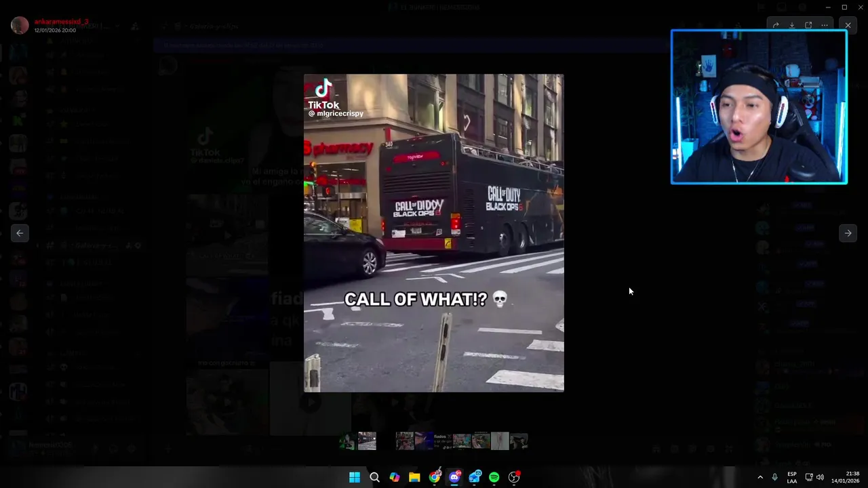Open the three-dots more options menu
Viewport: 868px width, 488px height.
[x=825, y=25]
